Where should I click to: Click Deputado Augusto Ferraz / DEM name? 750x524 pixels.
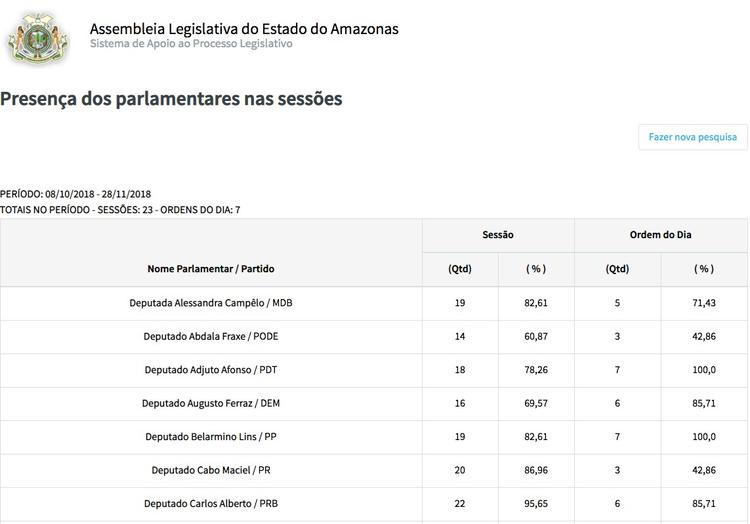coord(211,404)
